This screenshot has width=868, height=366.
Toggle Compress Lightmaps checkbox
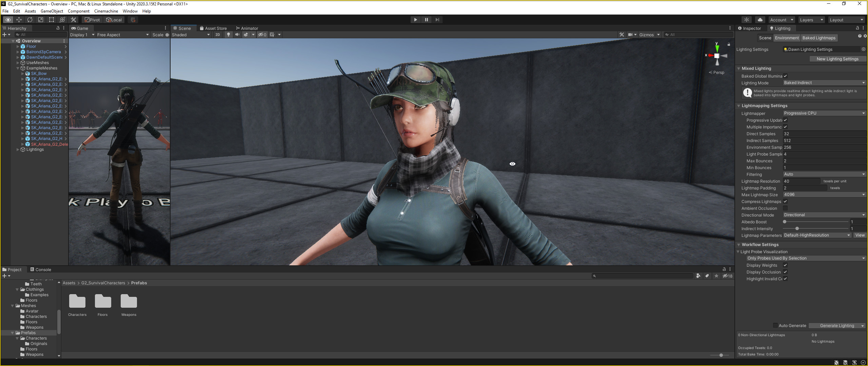click(x=785, y=201)
